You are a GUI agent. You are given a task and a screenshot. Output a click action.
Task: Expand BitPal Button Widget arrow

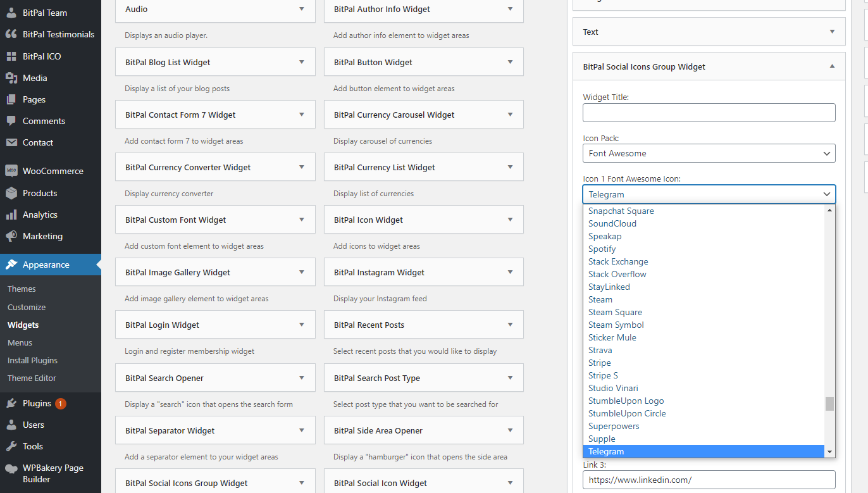coord(511,62)
